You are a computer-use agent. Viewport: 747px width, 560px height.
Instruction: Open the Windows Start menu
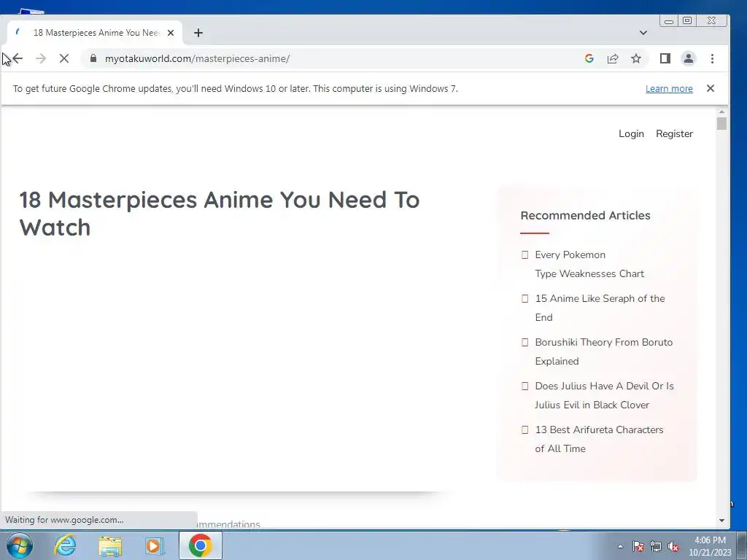click(20, 545)
